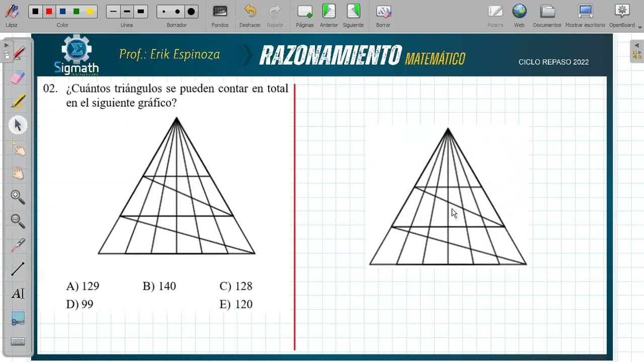Click the "Prof.: Erik Espinoza" text

170,54
